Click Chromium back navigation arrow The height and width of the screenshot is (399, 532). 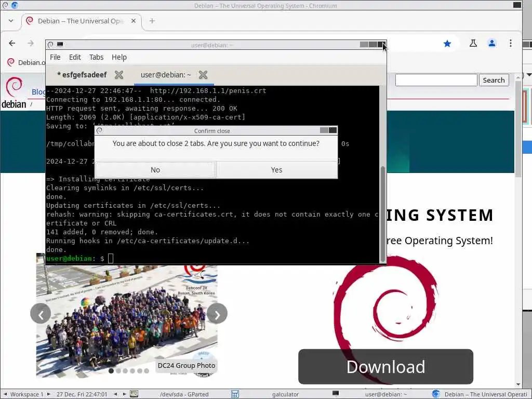(12, 43)
